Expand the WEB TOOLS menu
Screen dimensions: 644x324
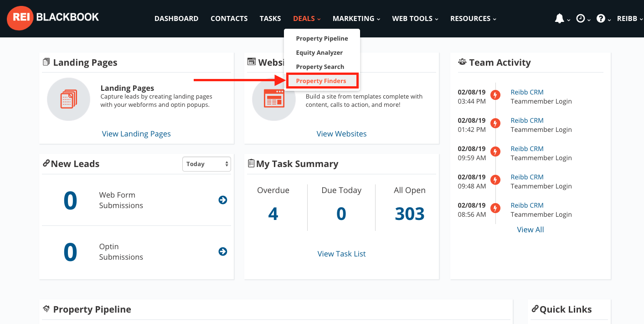pos(415,19)
